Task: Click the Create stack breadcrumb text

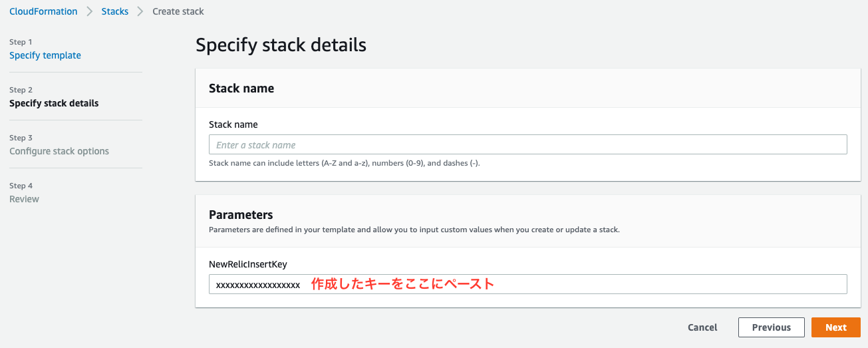Action: point(178,11)
